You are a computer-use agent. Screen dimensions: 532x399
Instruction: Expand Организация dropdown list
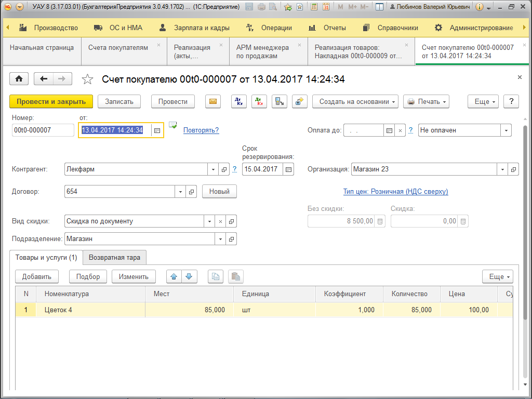(502, 169)
